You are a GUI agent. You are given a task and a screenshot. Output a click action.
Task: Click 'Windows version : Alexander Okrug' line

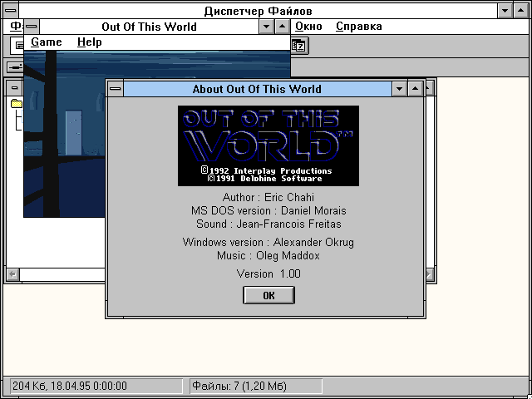tap(268, 242)
